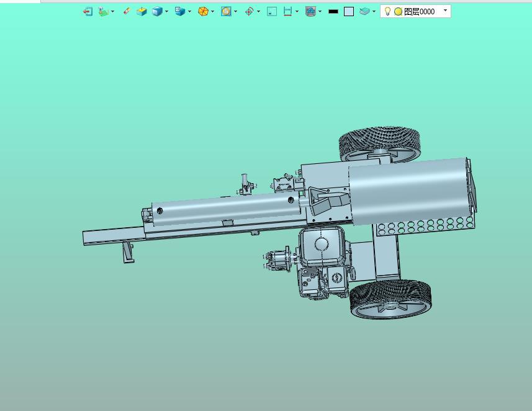Expand the red crosshair target dropdown
532x411 pixels.
pos(258,12)
